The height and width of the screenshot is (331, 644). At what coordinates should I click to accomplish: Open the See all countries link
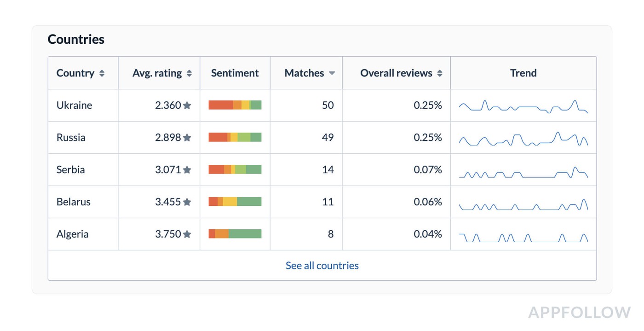click(x=322, y=266)
